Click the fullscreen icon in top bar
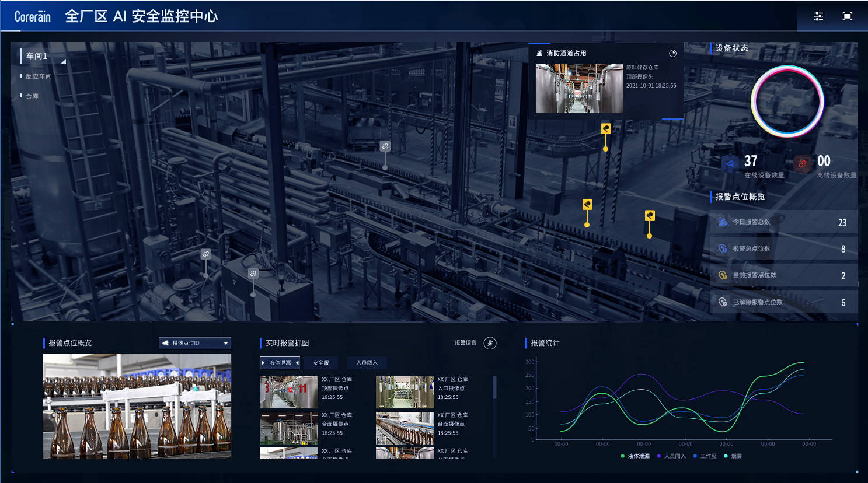 pyautogui.click(x=848, y=16)
